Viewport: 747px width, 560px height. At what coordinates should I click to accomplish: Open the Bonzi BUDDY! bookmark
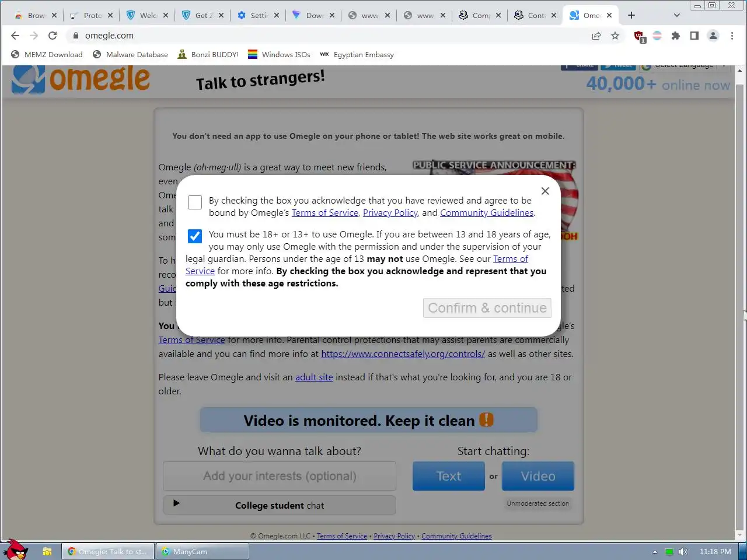208,54
